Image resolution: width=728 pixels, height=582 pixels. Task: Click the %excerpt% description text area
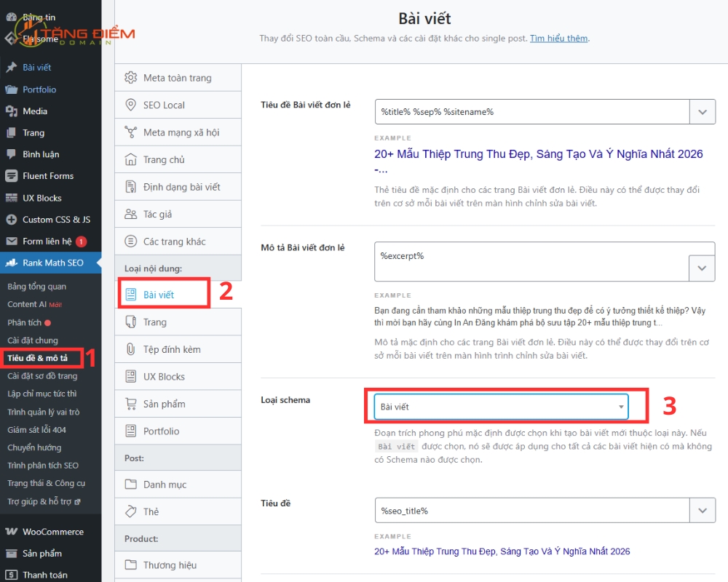click(x=531, y=261)
